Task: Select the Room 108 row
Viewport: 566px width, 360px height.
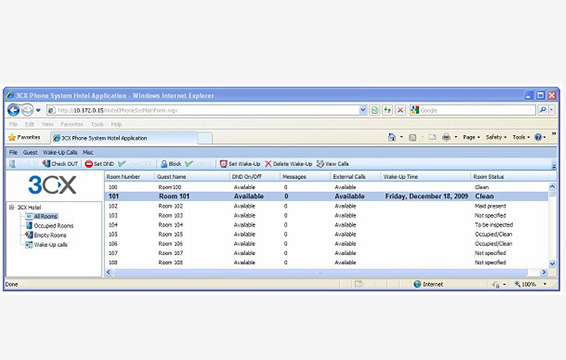Action: (327, 263)
